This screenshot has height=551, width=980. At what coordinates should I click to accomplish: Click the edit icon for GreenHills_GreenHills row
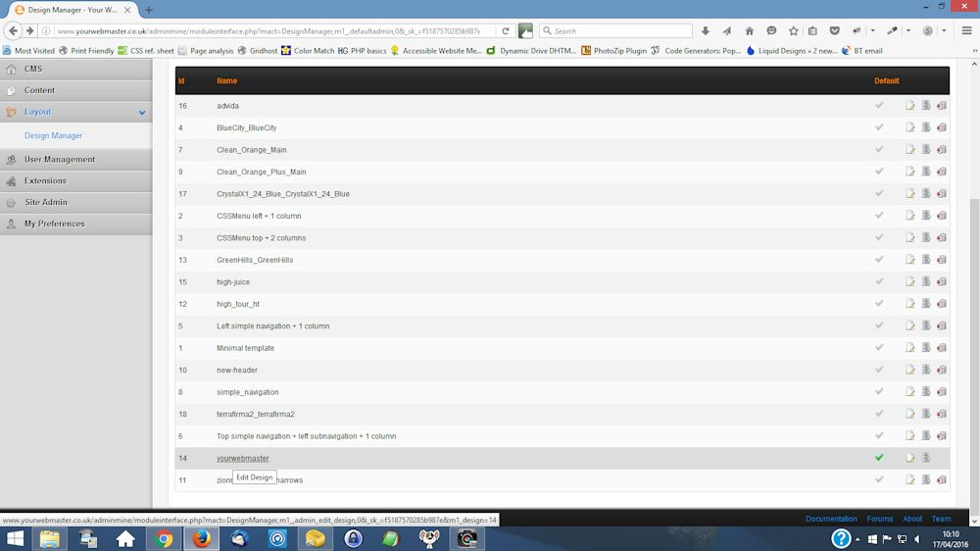click(x=910, y=260)
